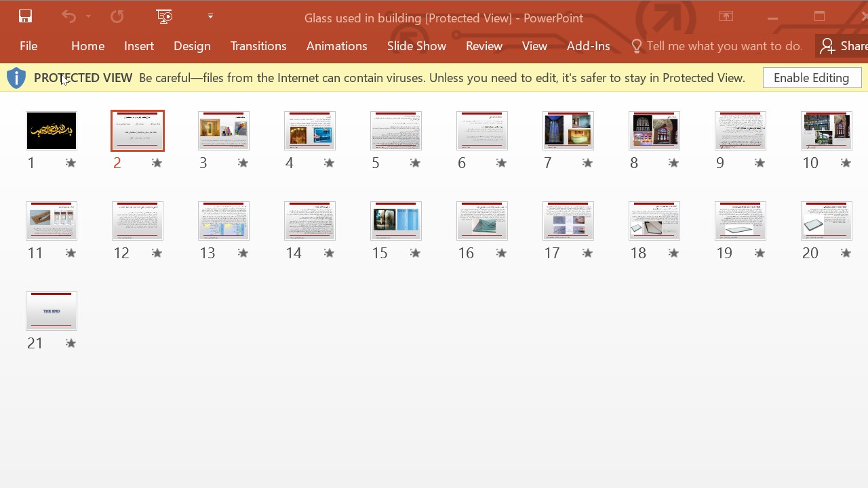Select the Animations tab
Screen dimensions: 868x488
(x=336, y=46)
